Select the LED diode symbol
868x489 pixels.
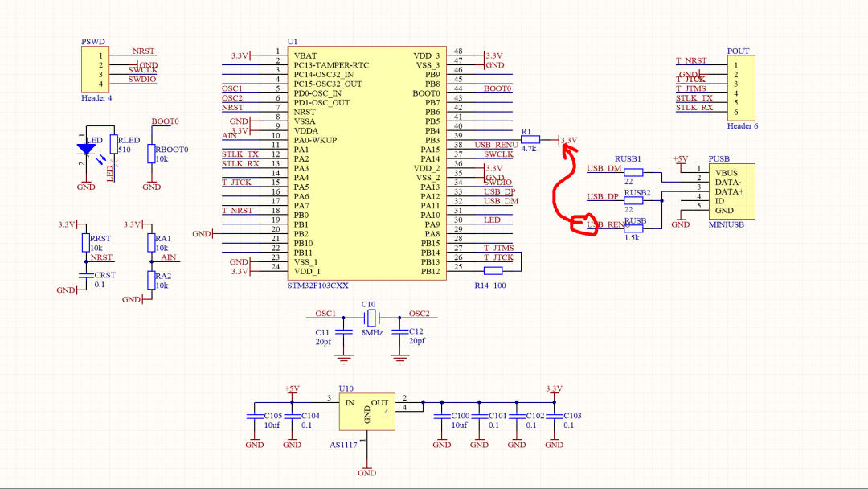tap(86, 149)
